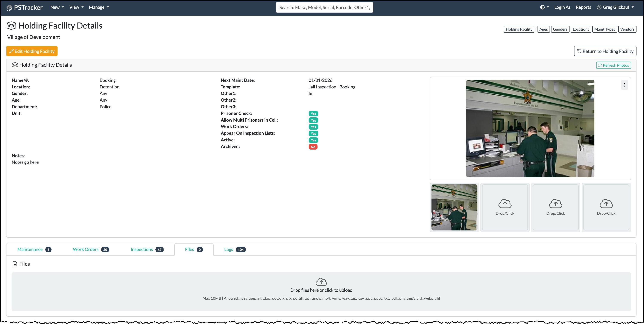Click the search input field

324,7
